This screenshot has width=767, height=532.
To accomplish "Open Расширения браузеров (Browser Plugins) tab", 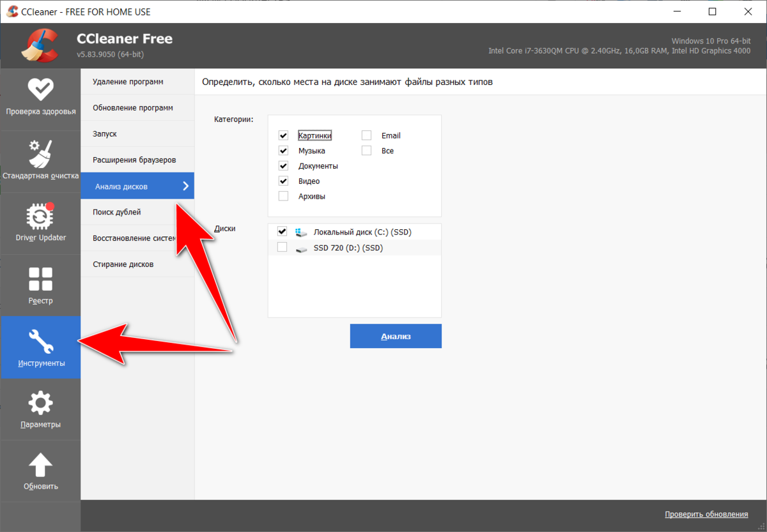I will [x=137, y=160].
